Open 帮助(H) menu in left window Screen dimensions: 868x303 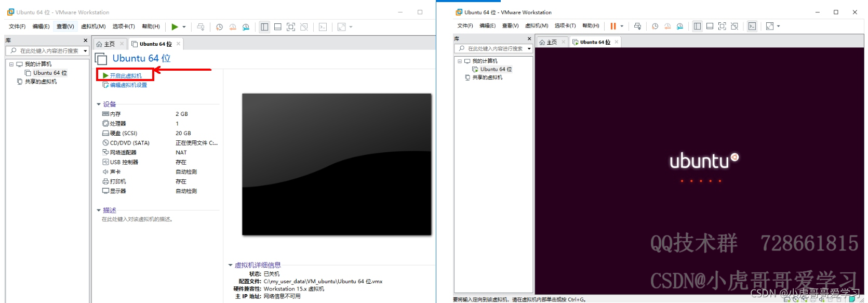(x=151, y=27)
